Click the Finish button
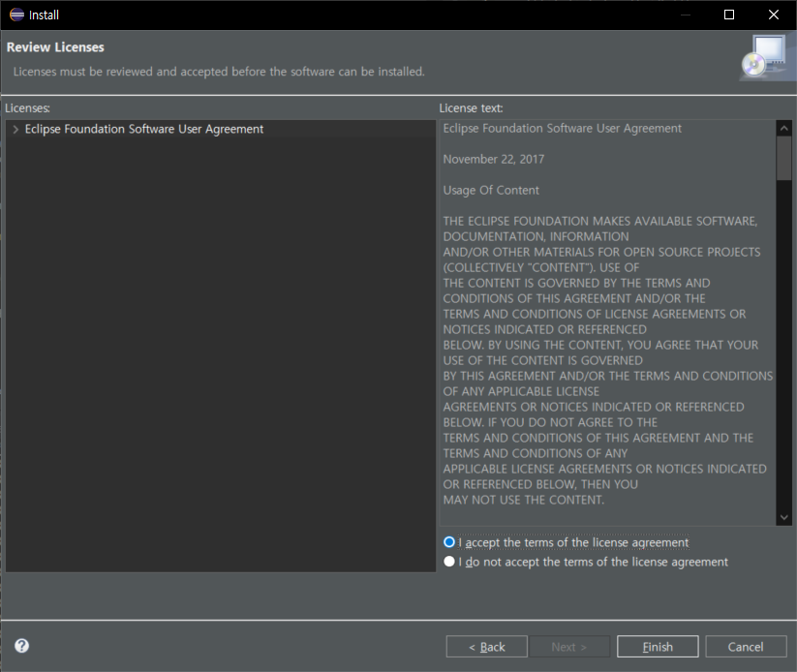 [x=658, y=647]
